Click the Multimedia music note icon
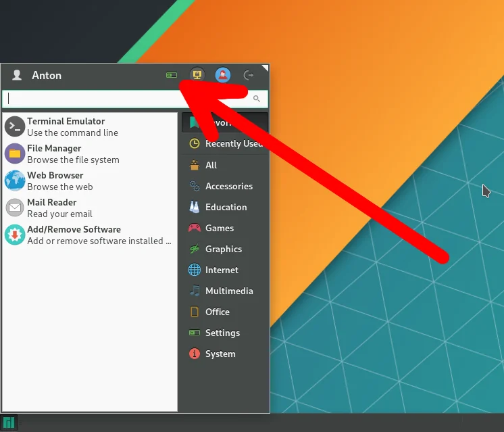The height and width of the screenshot is (432, 504). (195, 291)
